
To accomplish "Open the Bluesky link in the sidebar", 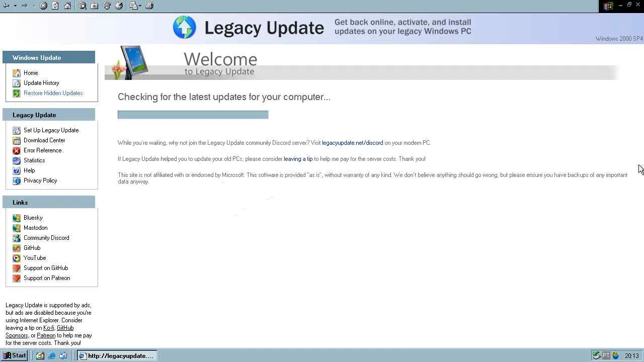I will tap(33, 218).
